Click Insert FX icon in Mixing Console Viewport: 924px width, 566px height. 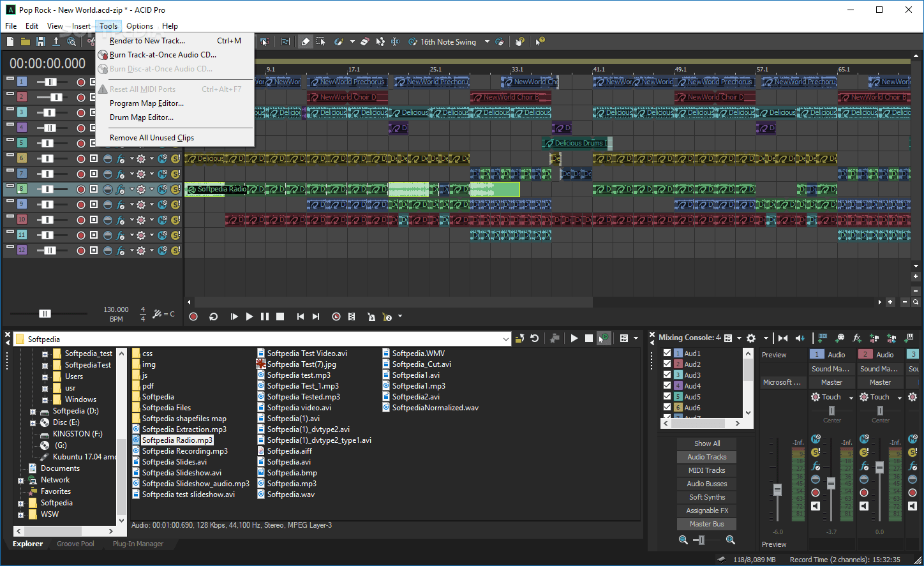pos(857,338)
